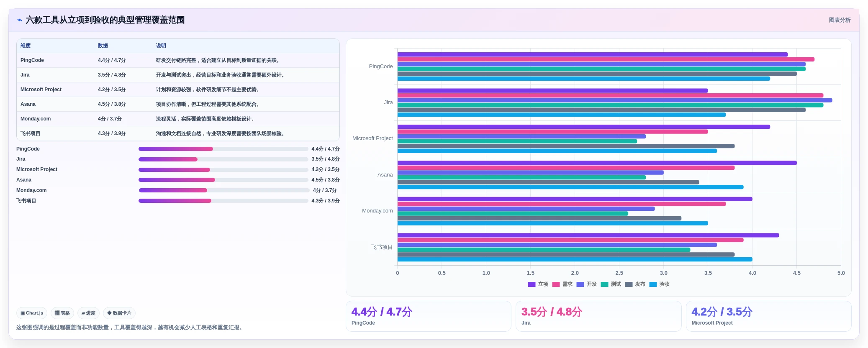Click description 研发交付链路完整 in PingCode row

point(218,60)
